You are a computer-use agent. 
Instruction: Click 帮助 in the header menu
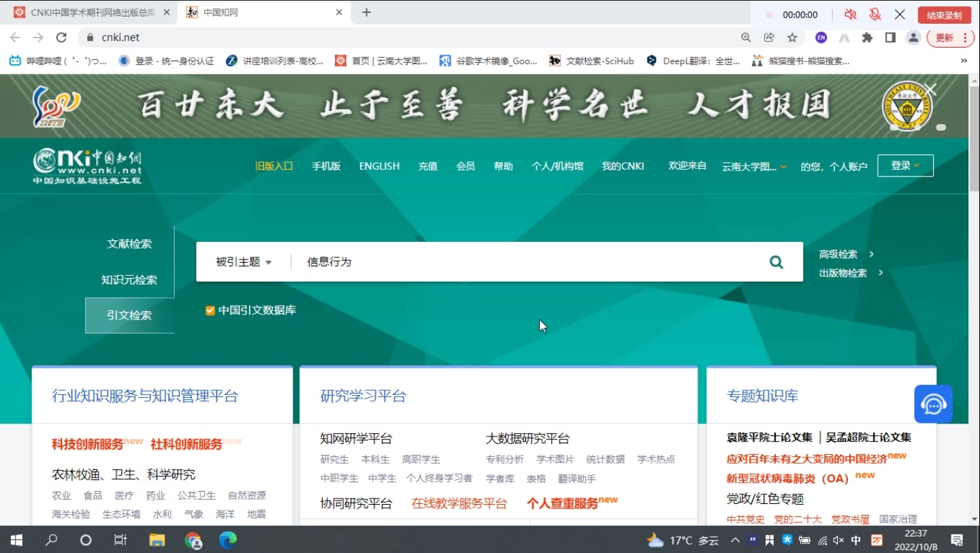coord(503,166)
